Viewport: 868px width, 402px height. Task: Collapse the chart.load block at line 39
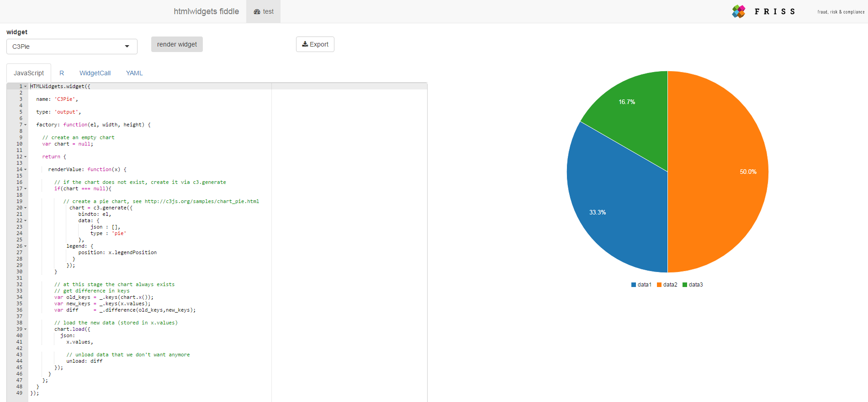26,329
